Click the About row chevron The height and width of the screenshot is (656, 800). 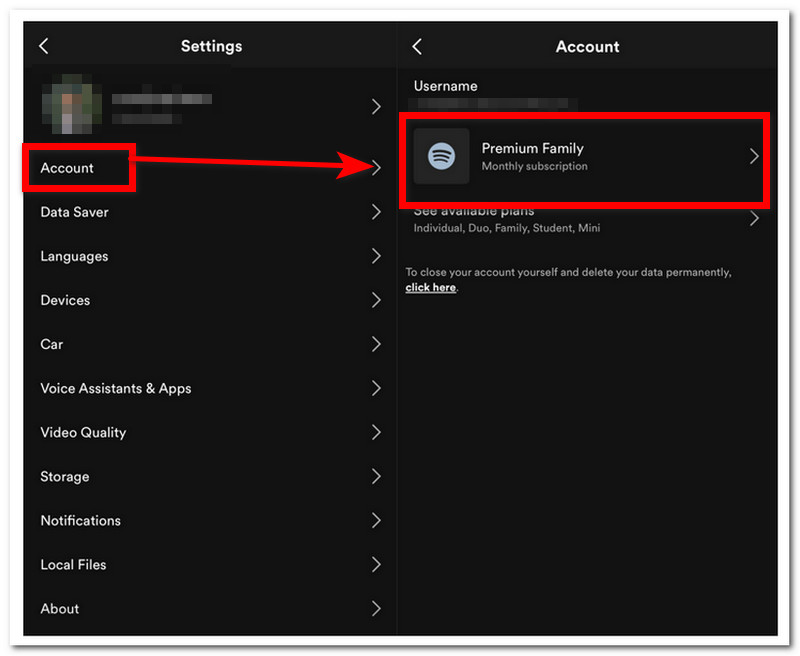coord(376,608)
